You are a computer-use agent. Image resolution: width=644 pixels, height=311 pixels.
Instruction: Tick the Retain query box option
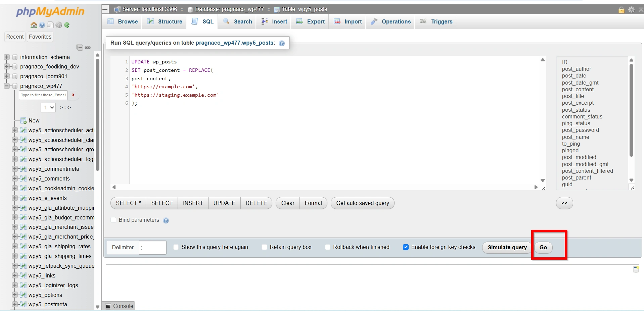[x=264, y=247]
